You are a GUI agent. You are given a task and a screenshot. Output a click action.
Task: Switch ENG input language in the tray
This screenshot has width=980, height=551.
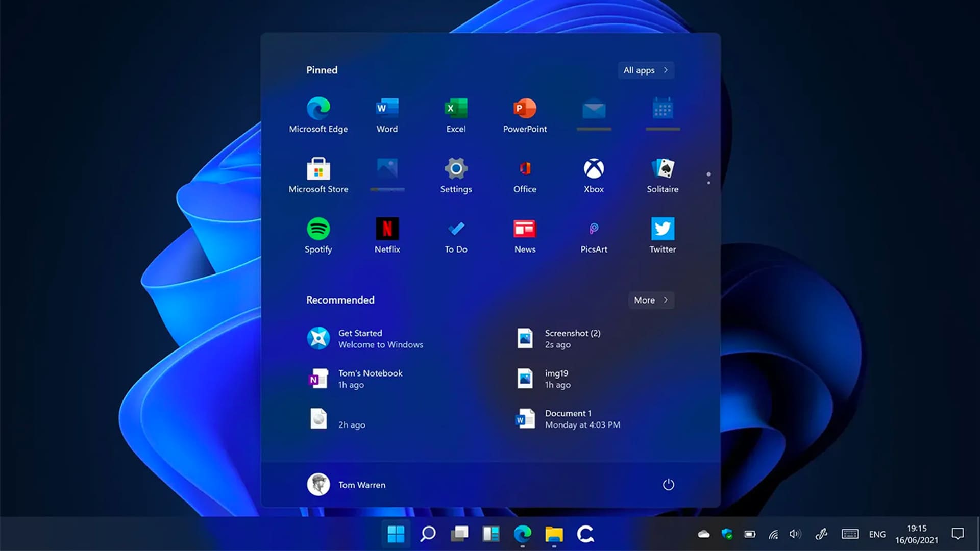[877, 534]
